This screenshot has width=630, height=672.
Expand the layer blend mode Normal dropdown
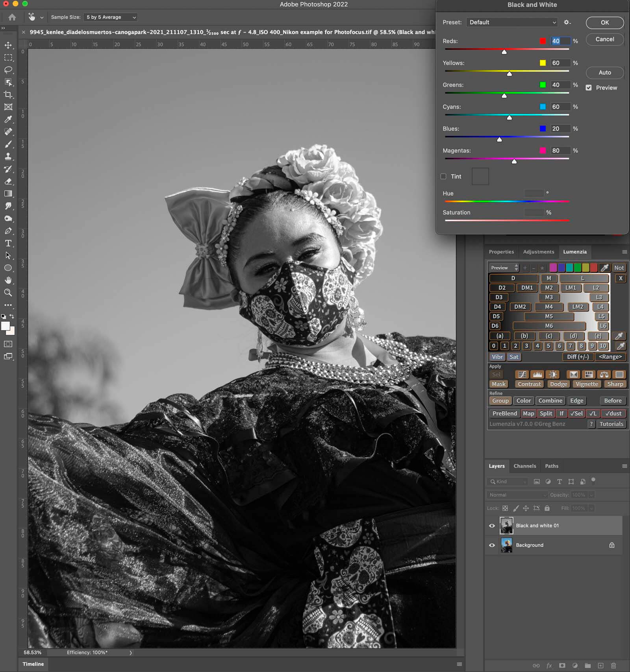(x=517, y=495)
